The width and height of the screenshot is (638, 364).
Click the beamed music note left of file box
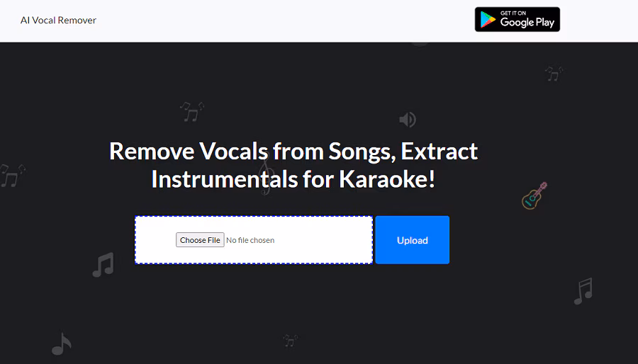(x=103, y=265)
